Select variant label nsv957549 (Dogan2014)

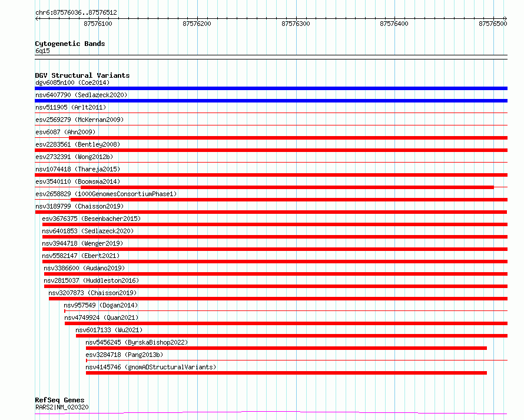(101, 305)
